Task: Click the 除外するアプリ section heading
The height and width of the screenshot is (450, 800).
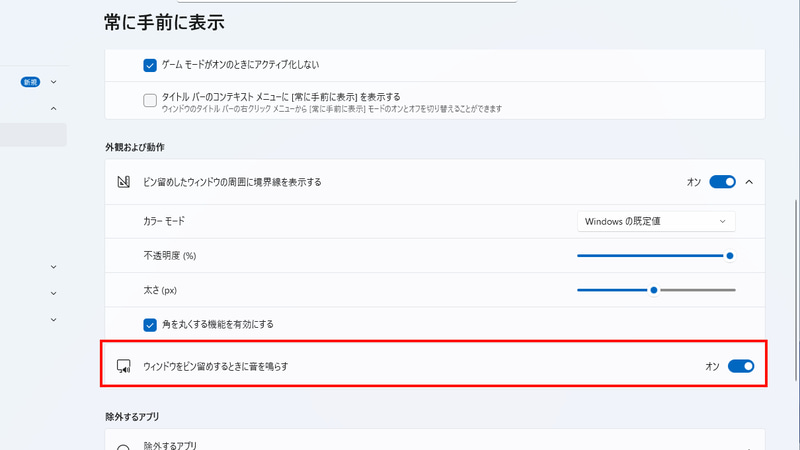Action: 132,417
